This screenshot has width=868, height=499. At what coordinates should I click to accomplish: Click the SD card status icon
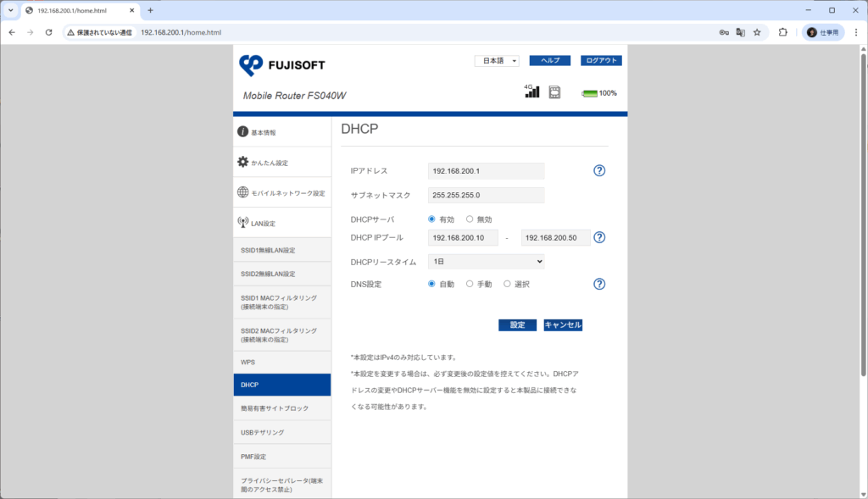pyautogui.click(x=554, y=91)
